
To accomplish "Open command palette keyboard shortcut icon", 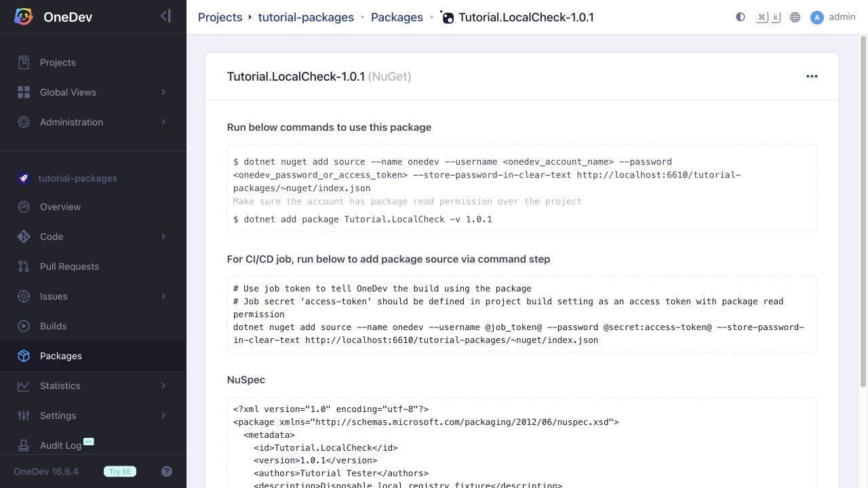I will coord(768,17).
